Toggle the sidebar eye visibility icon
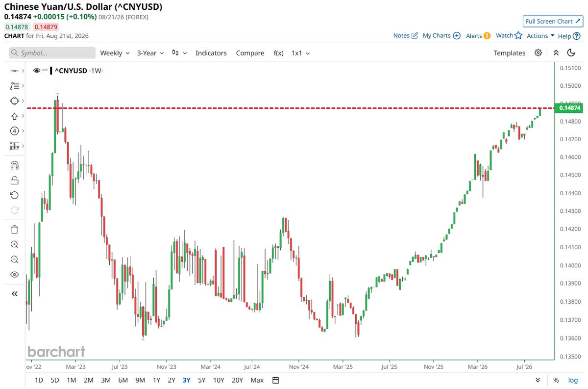This screenshot has height=389, width=588. pos(14,274)
